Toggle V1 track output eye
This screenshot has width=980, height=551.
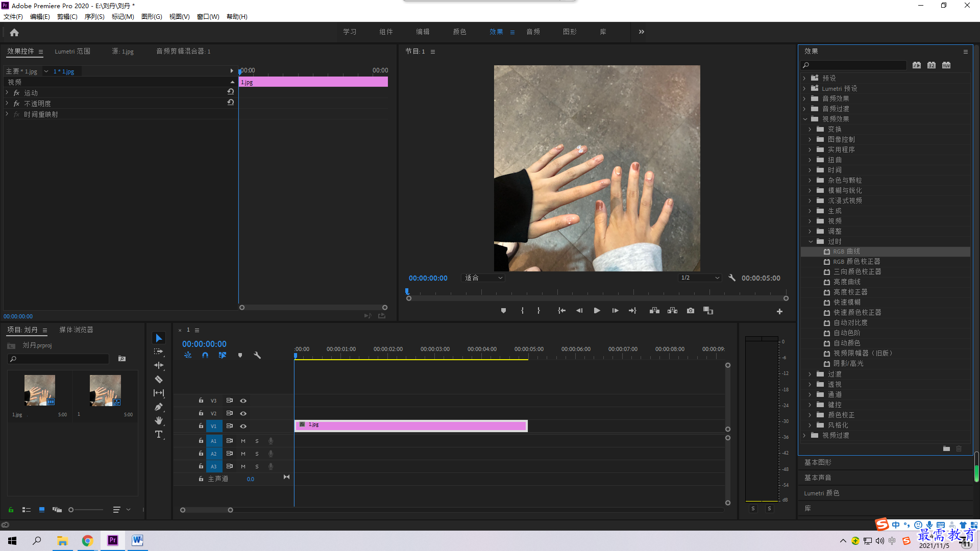coord(243,426)
